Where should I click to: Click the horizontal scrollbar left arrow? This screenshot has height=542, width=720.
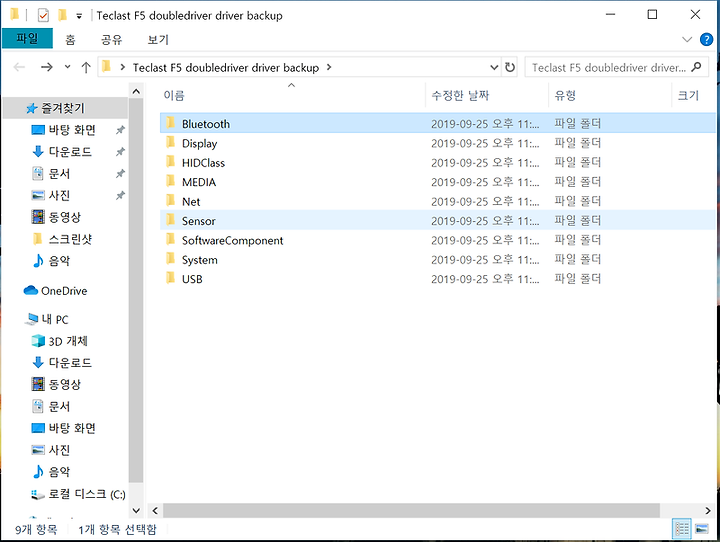click(x=155, y=511)
